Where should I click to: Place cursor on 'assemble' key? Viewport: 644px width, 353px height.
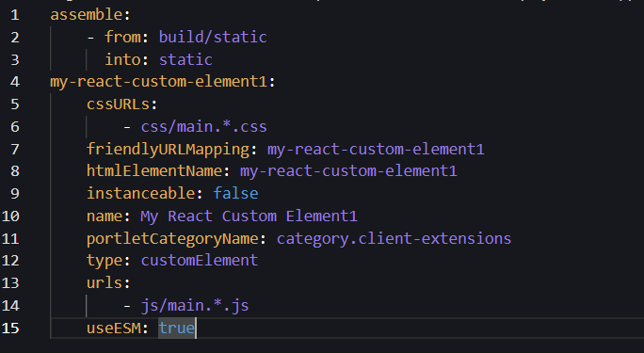point(87,15)
